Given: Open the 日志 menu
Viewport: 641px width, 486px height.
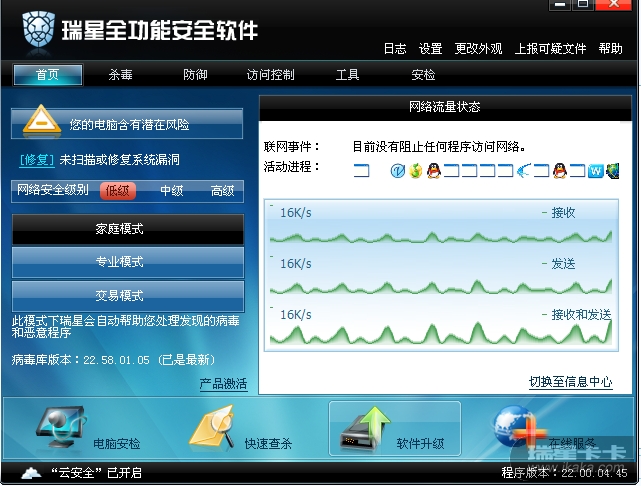Looking at the screenshot, I should (395, 49).
